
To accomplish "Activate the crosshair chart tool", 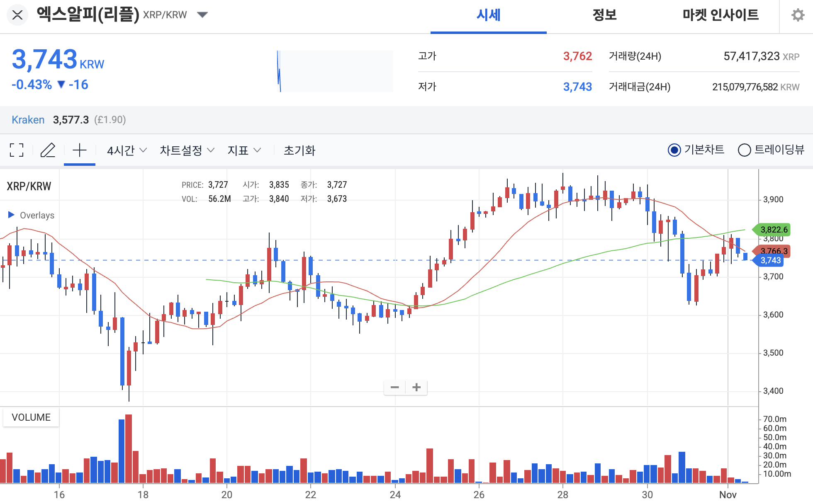I will point(80,150).
